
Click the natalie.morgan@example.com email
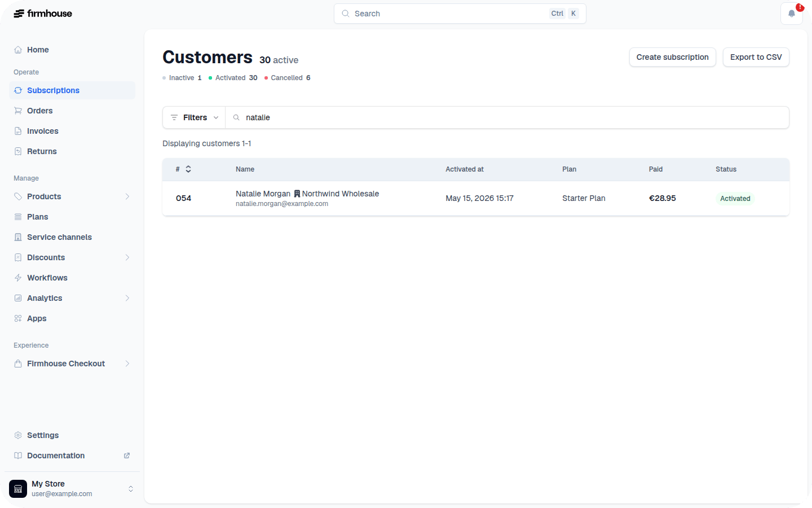tap(282, 204)
